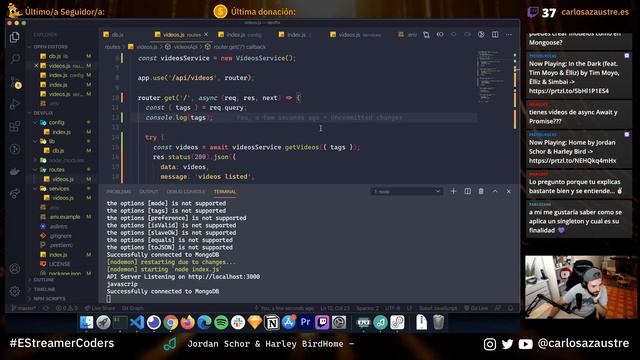Open the Accounts icon in activity bar
The image size is (640, 360).
(15, 269)
